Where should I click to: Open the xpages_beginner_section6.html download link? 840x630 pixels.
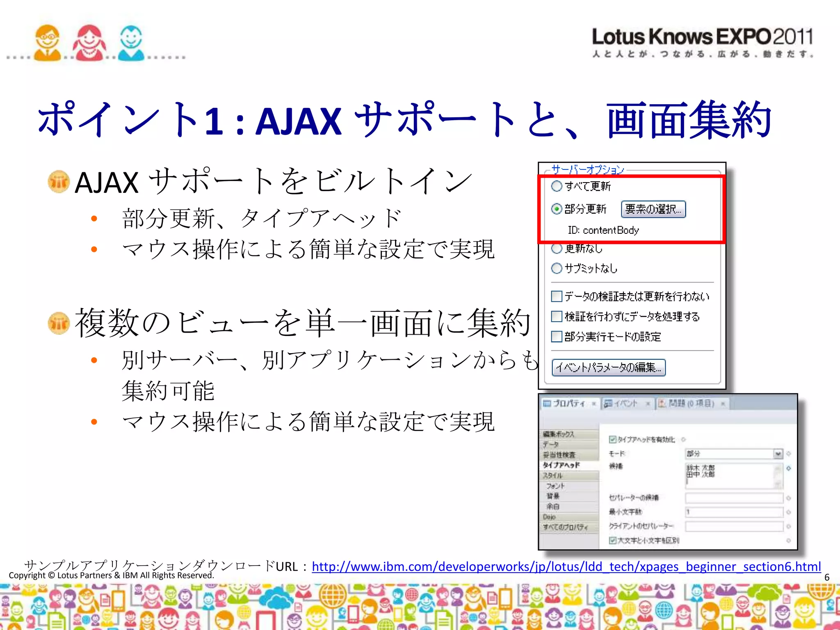coord(566,566)
